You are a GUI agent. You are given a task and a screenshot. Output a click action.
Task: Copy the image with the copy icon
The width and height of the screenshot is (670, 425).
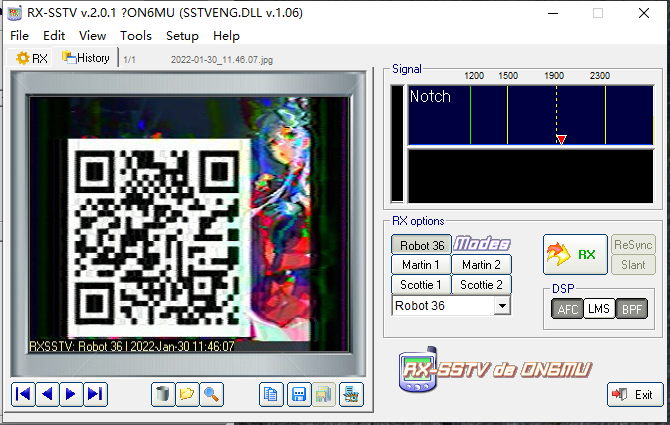[271, 394]
